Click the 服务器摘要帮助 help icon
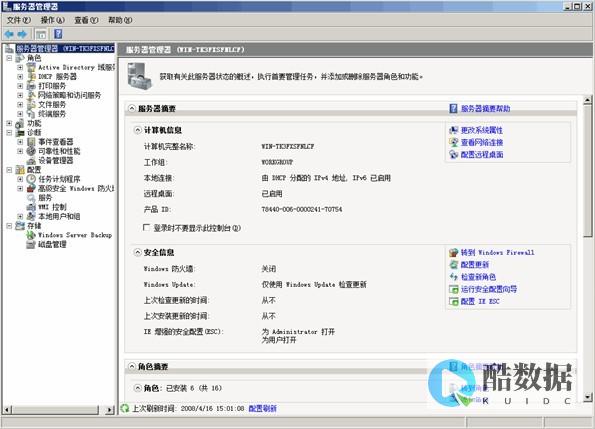The image size is (595, 429). (453, 108)
